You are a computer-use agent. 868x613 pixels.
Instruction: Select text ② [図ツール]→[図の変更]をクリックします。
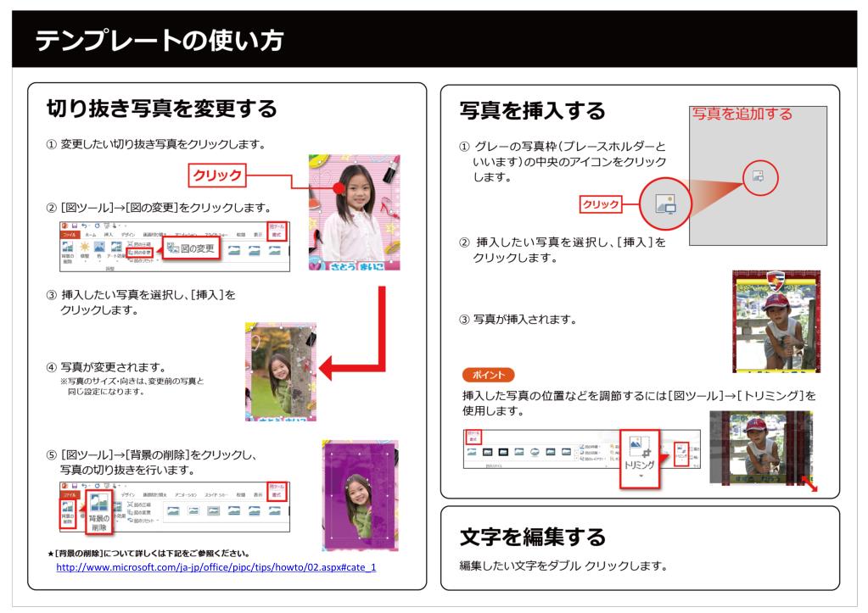[159, 208]
